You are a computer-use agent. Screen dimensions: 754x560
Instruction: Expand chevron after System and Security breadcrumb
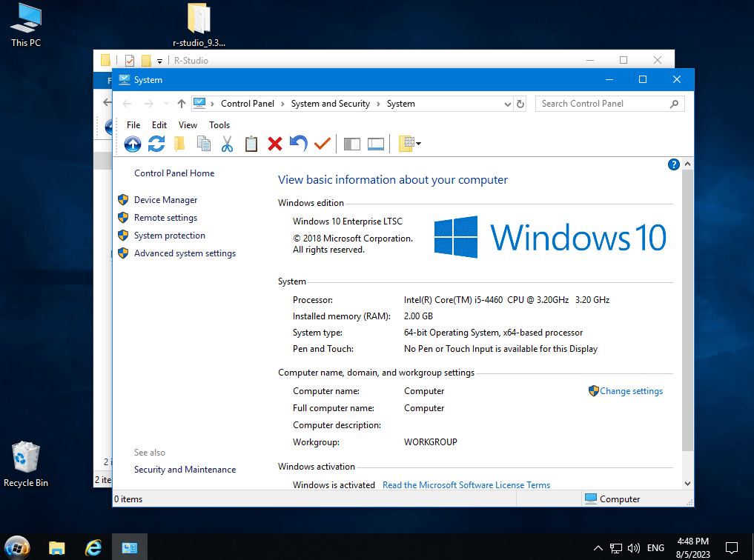click(378, 104)
